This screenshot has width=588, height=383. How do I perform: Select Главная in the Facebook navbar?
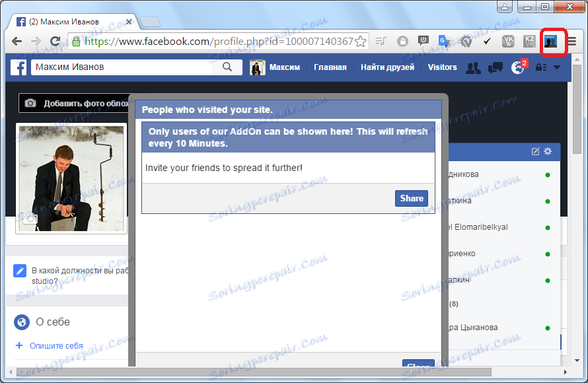pyautogui.click(x=330, y=67)
